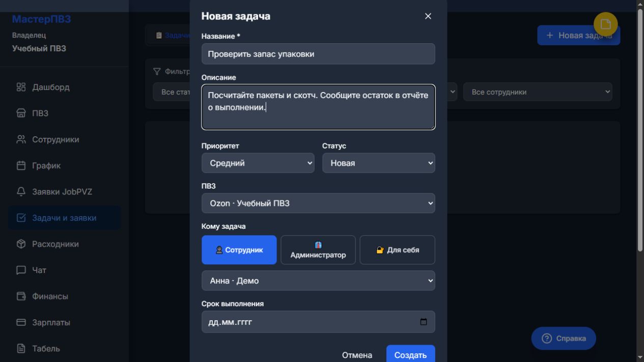This screenshot has height=362, width=644.
Task: Click the filter funnel icon
Action: tap(157, 72)
